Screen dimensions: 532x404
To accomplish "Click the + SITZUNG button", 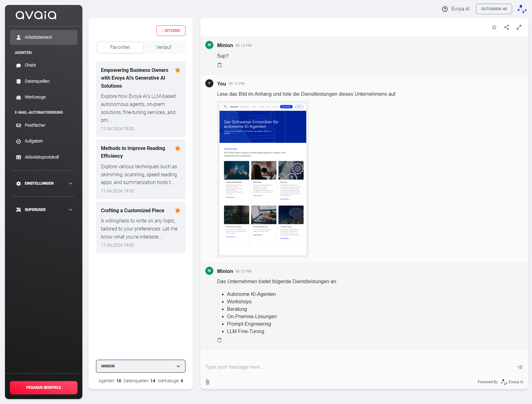I will coord(171,31).
